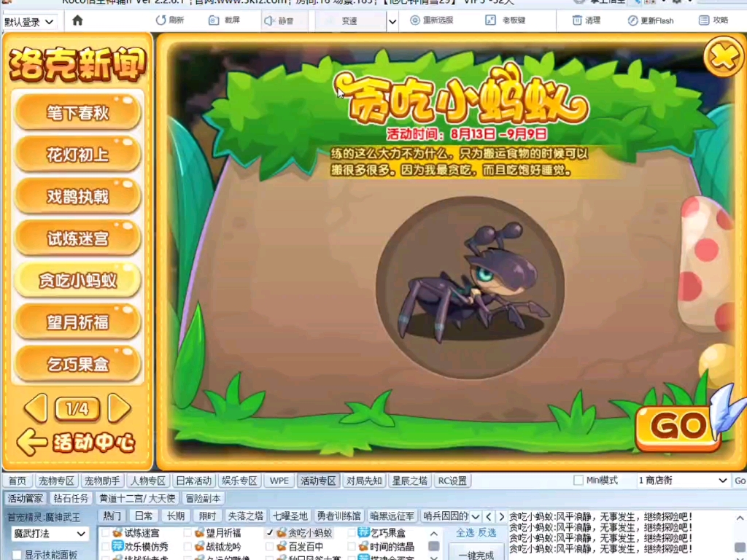Click the 试炼迷宫 task list icon
The image size is (747, 560).
pos(117,532)
